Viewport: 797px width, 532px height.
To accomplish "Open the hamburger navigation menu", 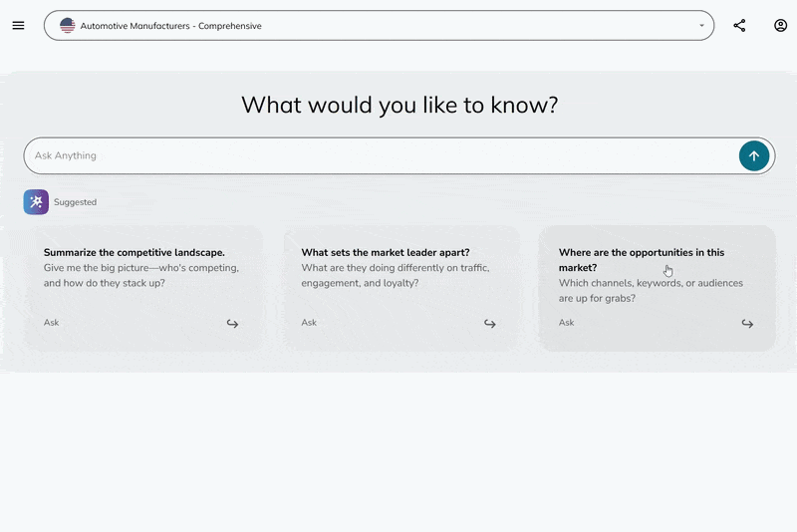I will pos(18,26).
